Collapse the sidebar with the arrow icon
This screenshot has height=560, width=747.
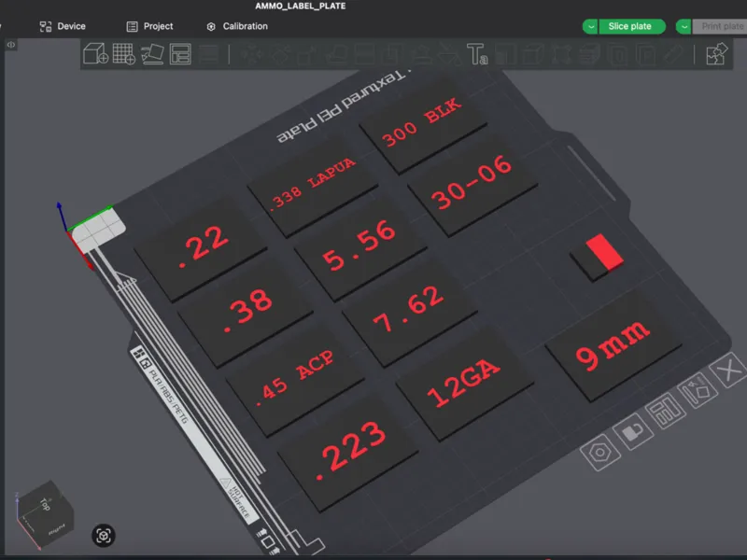(x=11, y=45)
